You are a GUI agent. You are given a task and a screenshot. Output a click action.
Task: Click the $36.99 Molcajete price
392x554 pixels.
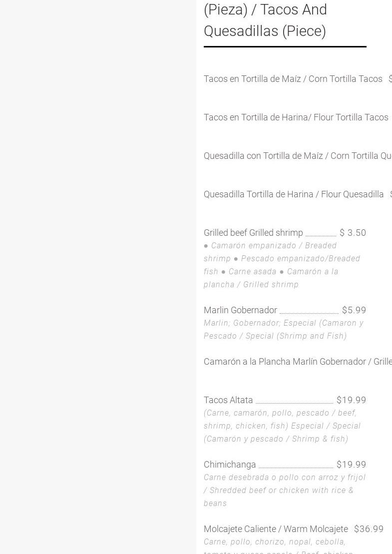pos(369,529)
